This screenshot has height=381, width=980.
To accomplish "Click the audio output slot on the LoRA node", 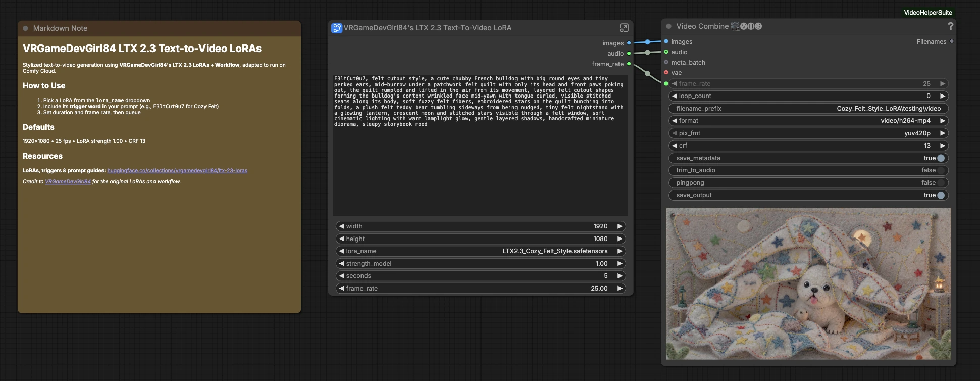I will [x=629, y=54].
